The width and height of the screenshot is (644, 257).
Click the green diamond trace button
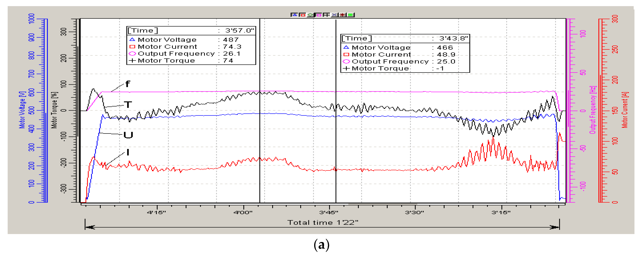pyautogui.click(x=310, y=15)
